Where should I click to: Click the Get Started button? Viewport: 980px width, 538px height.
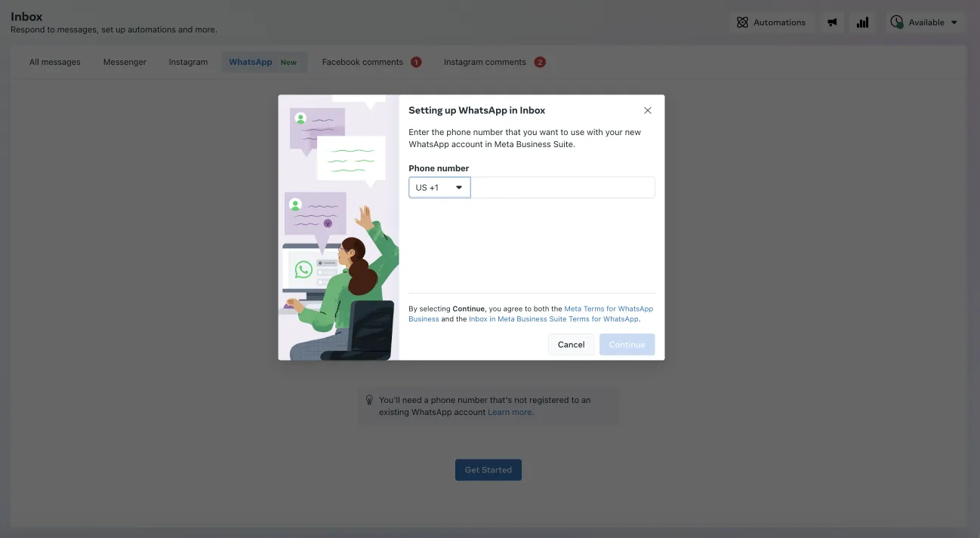point(488,469)
